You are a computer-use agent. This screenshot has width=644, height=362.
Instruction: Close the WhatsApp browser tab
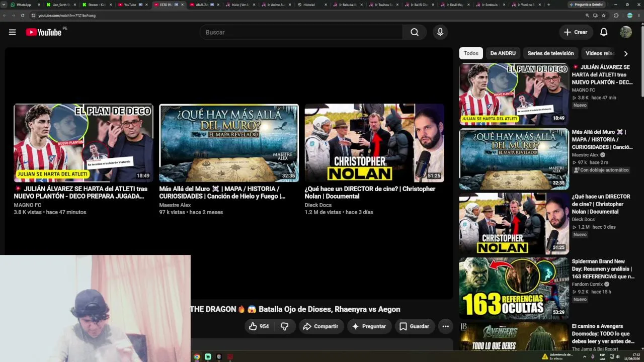[x=39, y=5]
